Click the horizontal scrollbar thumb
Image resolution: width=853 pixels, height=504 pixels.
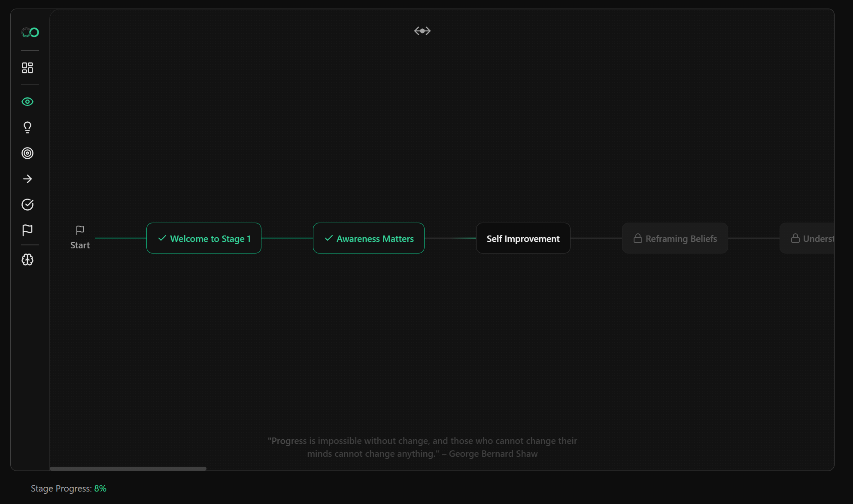pos(128,468)
